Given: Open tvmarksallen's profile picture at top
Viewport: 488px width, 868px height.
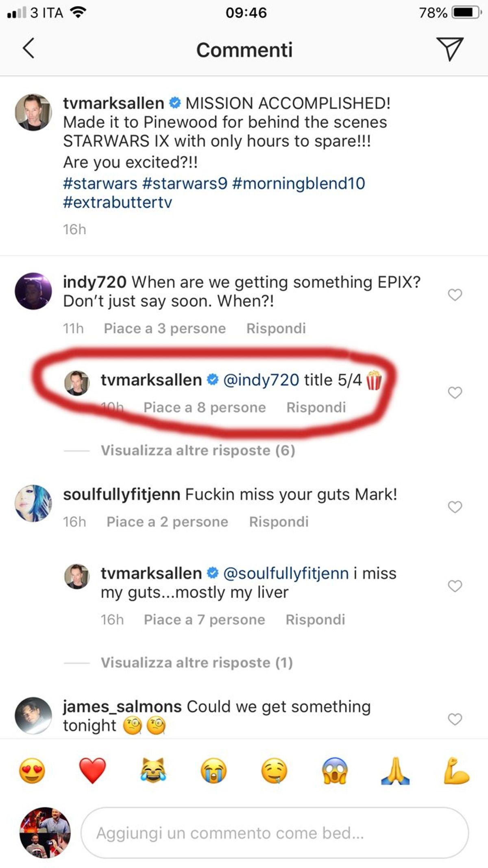Looking at the screenshot, I should point(33,112).
